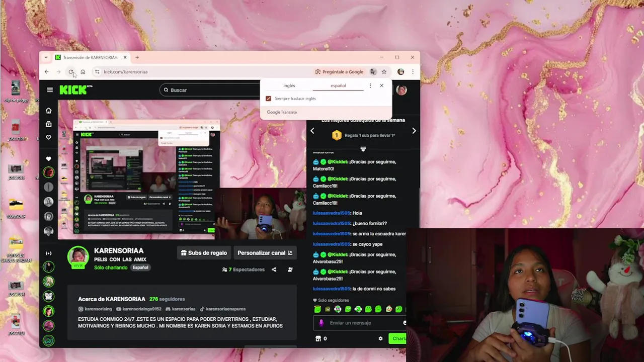Click the moderators icon right of share

pos(290,269)
